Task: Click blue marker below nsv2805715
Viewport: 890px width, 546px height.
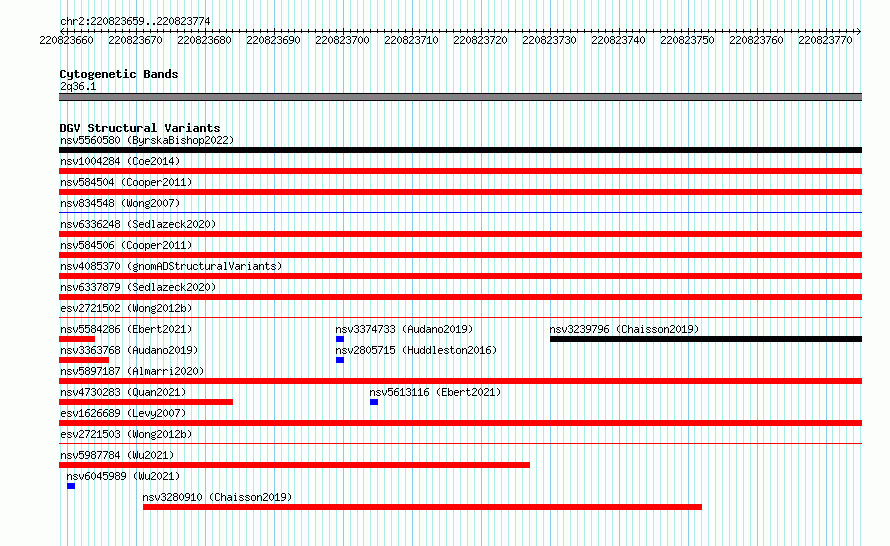Action: pos(339,360)
